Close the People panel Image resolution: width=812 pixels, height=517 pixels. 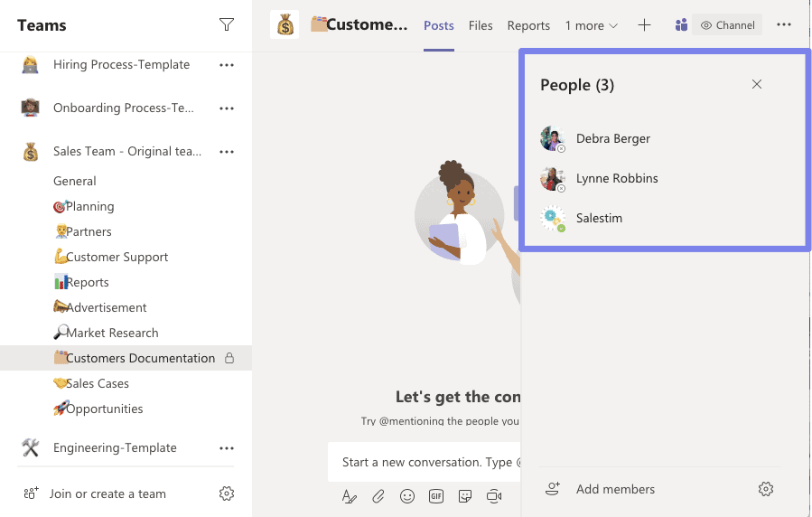[757, 84]
